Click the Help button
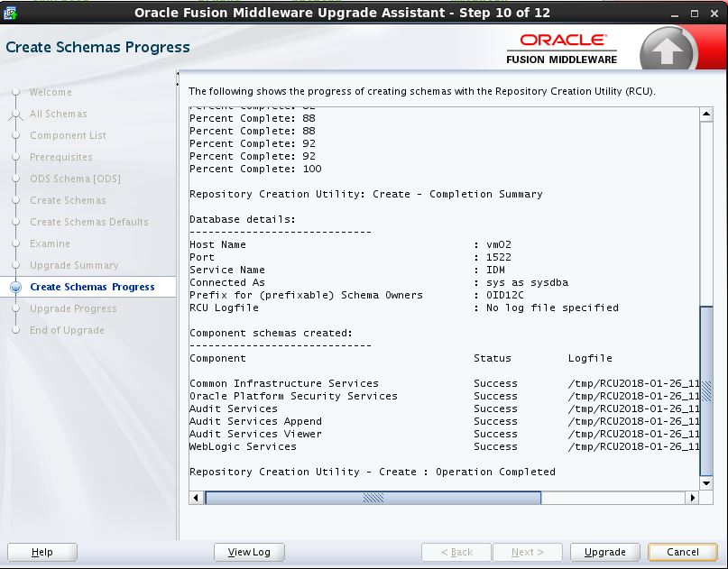The height and width of the screenshot is (569, 728). (42, 552)
